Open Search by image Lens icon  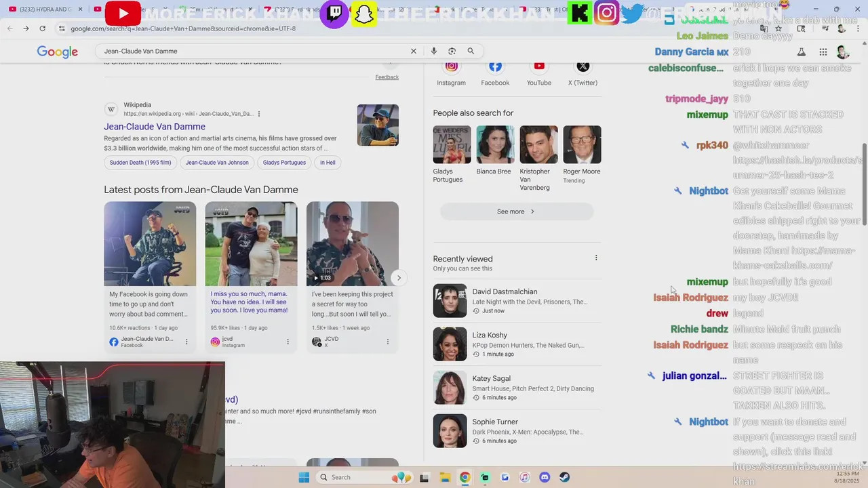(452, 51)
